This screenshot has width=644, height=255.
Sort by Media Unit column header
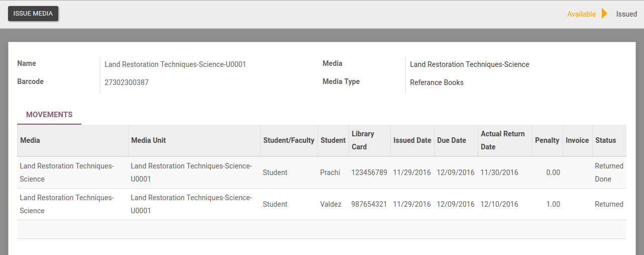(x=148, y=140)
